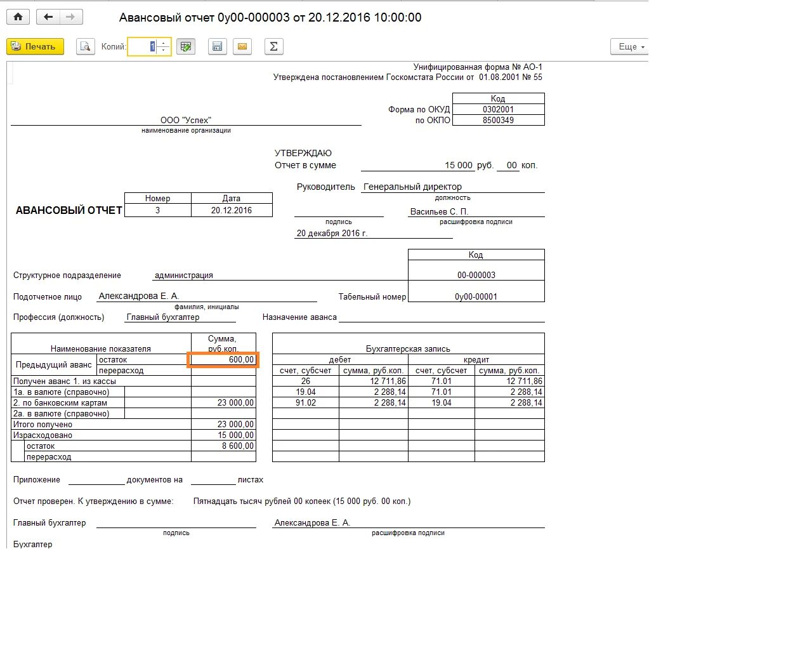This screenshot has height=650, width=812.
Task: Select Итого получено 23 000,00 cell
Action: click(223, 424)
